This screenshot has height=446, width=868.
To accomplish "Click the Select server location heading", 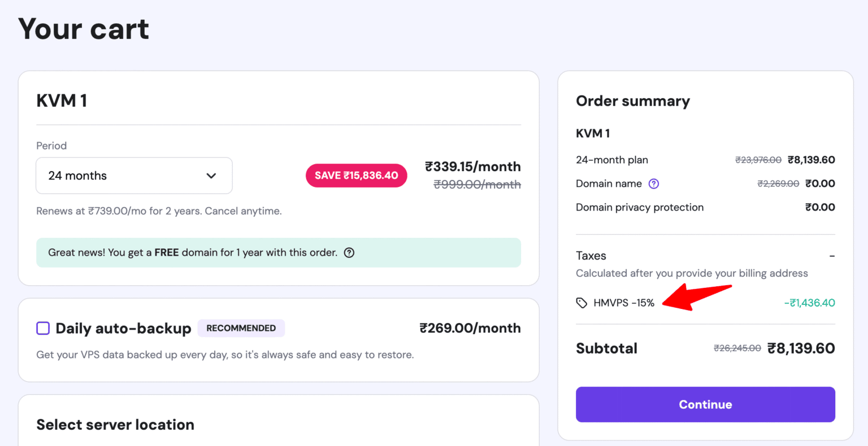I will coord(115,425).
